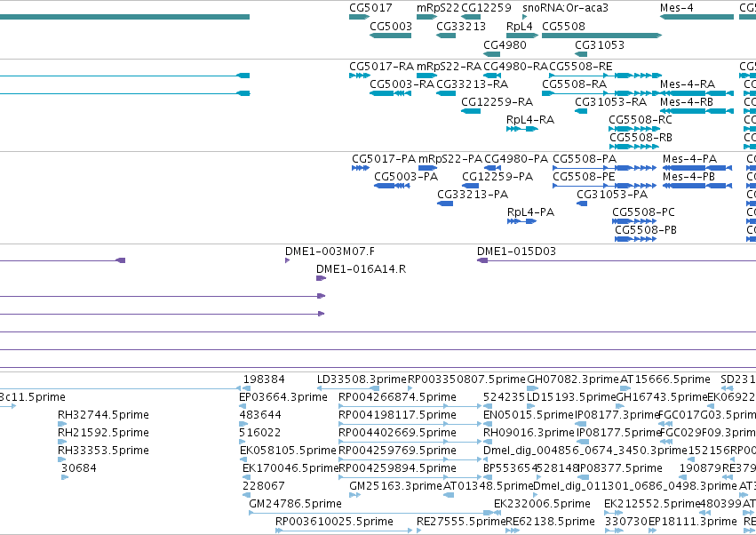The height and width of the screenshot is (535, 756).
Task: Open EST GM24786.5prime
Action: 295,504
